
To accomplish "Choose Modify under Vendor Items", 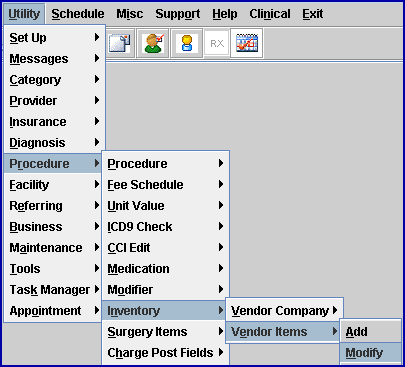I will click(x=371, y=353).
